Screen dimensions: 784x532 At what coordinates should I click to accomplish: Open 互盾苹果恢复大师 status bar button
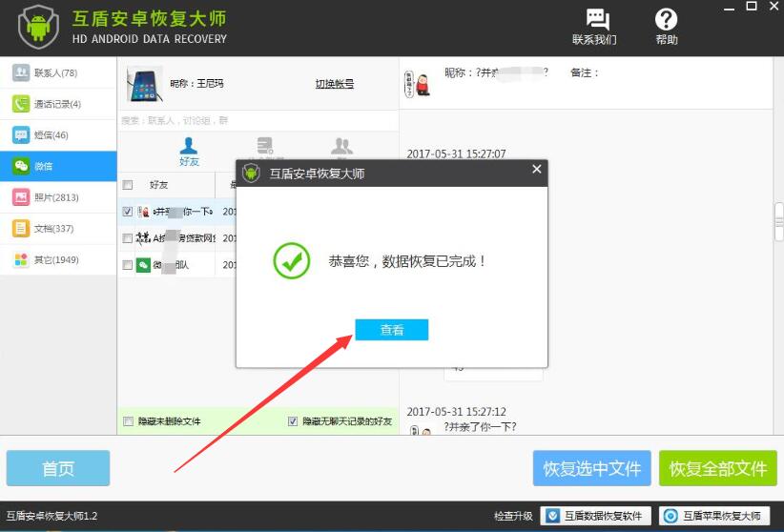(715, 516)
